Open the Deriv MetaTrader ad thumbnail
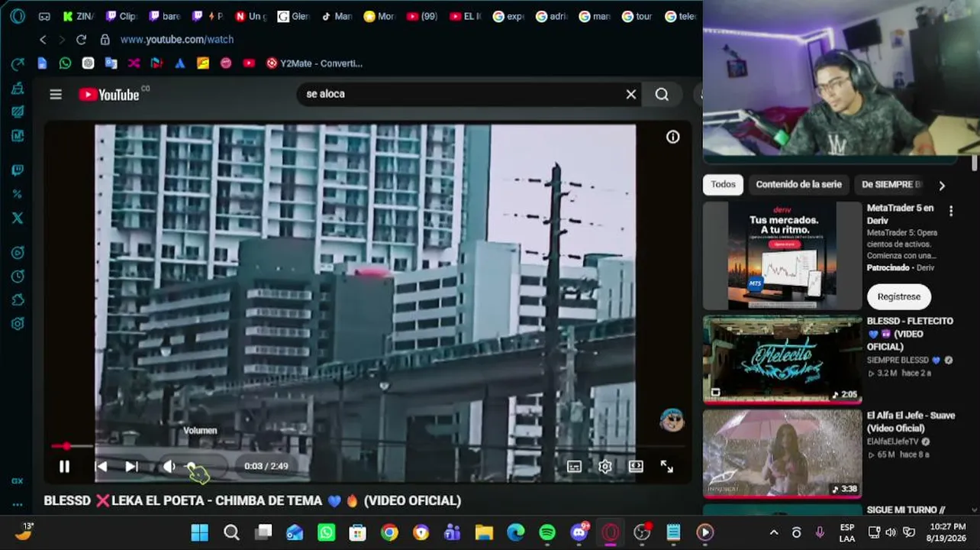The image size is (980, 550). [782, 256]
